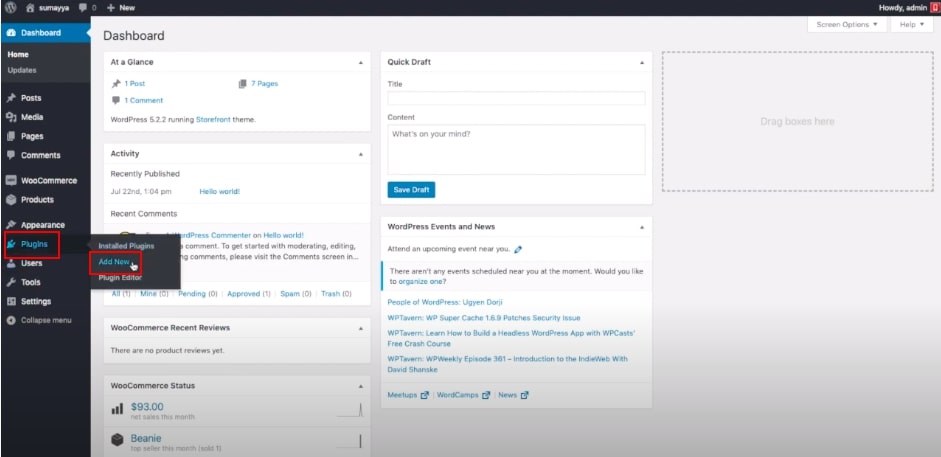
Task: Select Installed Plugins from the flyout menu
Action: 126,246
